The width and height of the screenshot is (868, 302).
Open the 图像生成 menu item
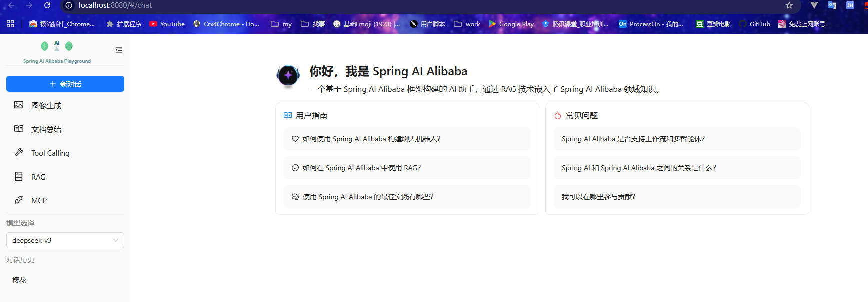[65, 105]
